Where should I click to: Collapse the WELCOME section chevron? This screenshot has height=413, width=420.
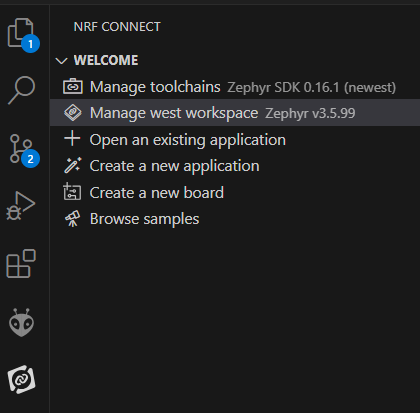(x=62, y=61)
